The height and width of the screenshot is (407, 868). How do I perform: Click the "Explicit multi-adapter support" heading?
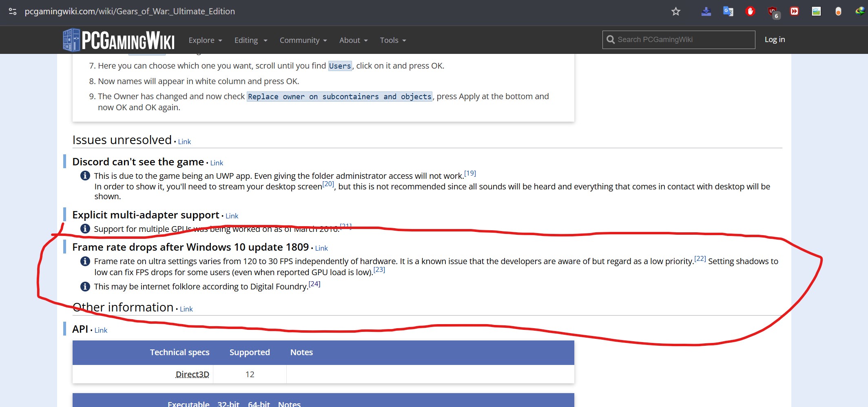point(146,215)
